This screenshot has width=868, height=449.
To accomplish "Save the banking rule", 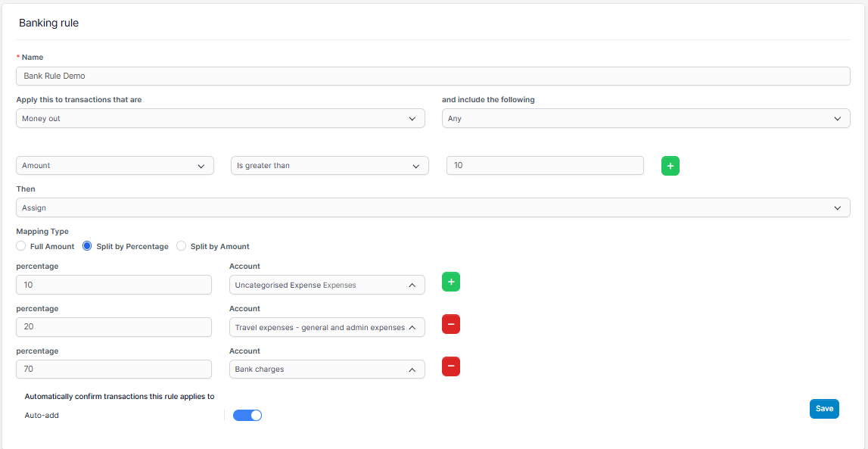I will [824, 408].
